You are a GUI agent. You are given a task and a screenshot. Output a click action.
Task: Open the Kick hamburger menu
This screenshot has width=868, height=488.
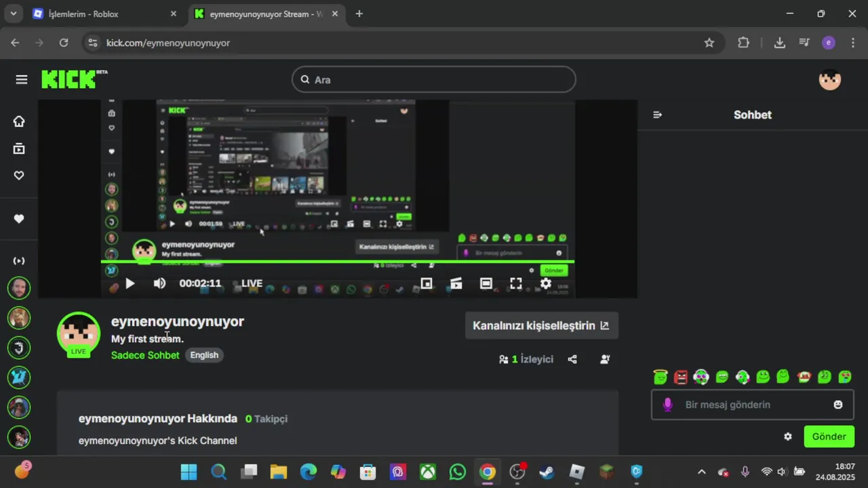point(22,80)
